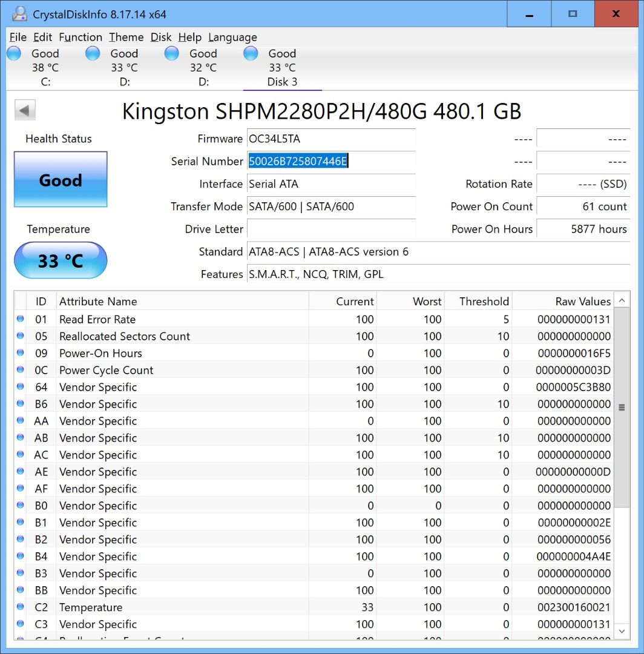
Task: Click the attribute list scrollbar thumb
Action: click(622, 408)
